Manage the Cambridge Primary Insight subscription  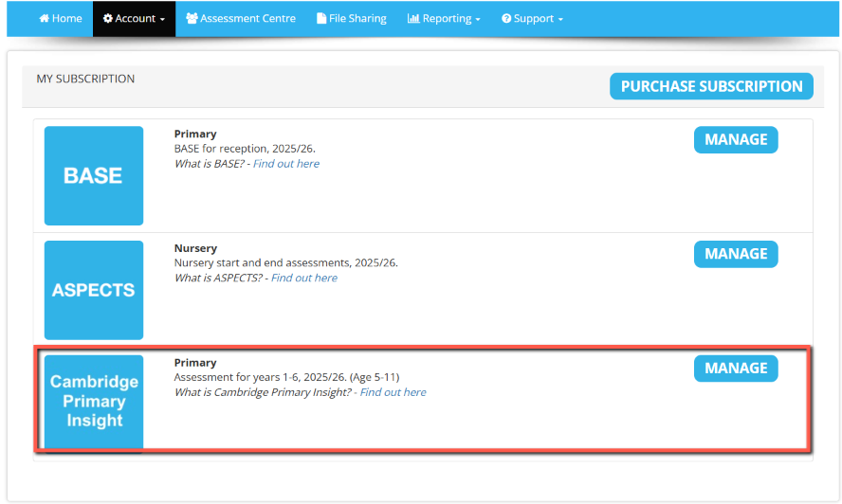[736, 369]
